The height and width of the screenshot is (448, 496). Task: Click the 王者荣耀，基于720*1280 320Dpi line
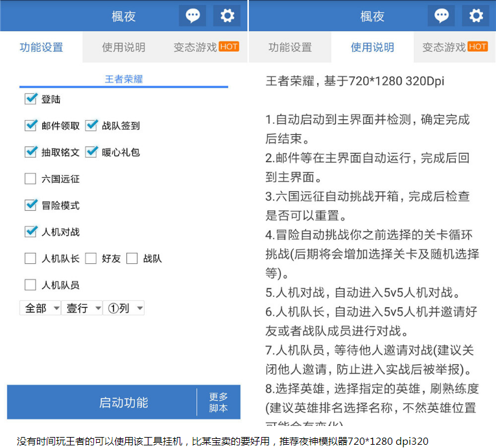(x=355, y=81)
